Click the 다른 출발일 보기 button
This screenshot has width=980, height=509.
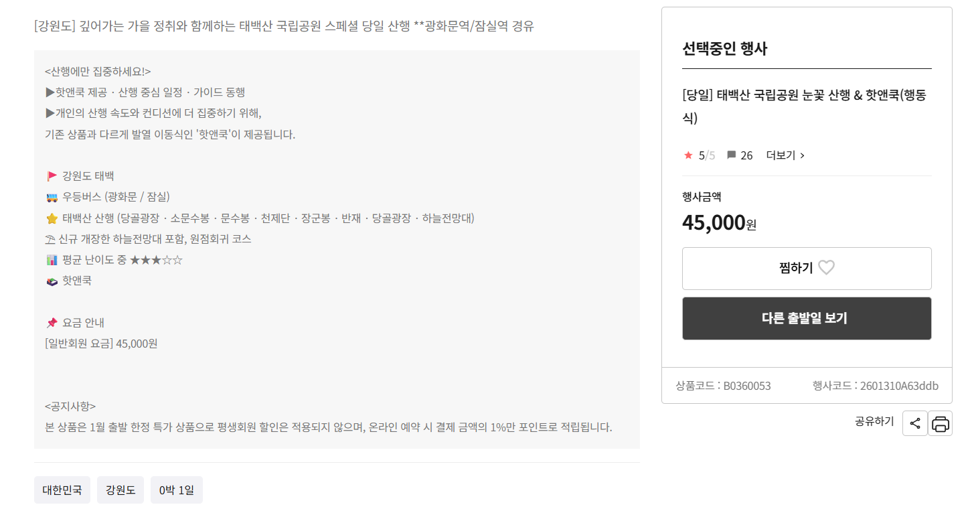click(x=807, y=318)
